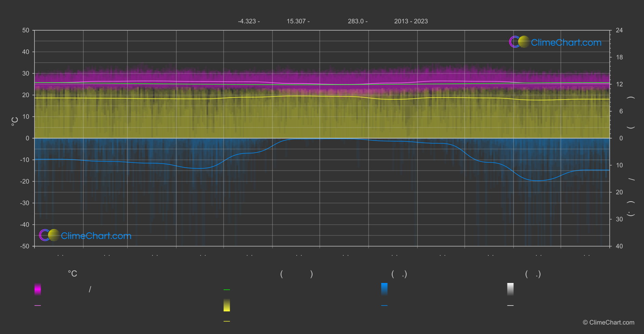Click the °C label on left axis
The image size is (644, 334).
coord(15,121)
